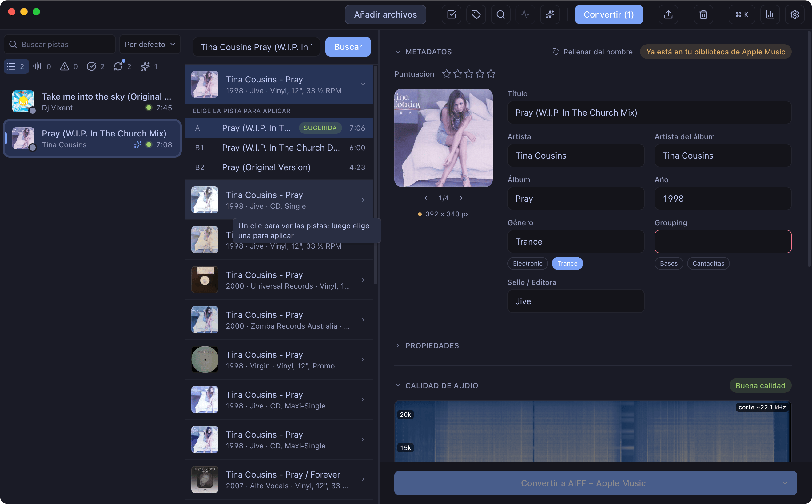Click the Artista input field
Screen dimensions: 812x504
(576, 156)
